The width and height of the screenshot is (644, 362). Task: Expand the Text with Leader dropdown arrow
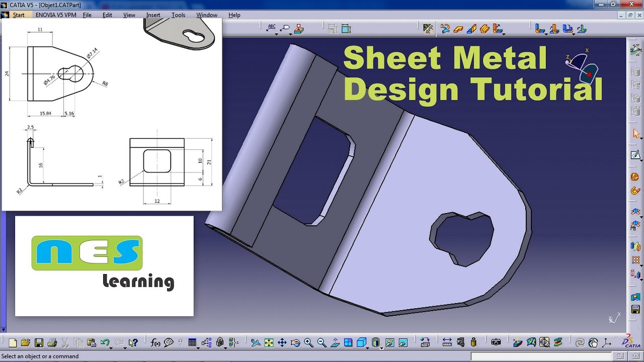tap(276, 34)
